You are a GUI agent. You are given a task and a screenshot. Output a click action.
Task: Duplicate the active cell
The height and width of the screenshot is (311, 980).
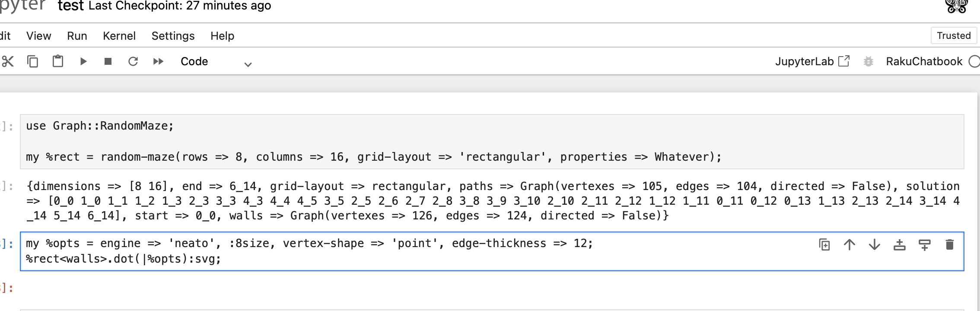[824, 245]
